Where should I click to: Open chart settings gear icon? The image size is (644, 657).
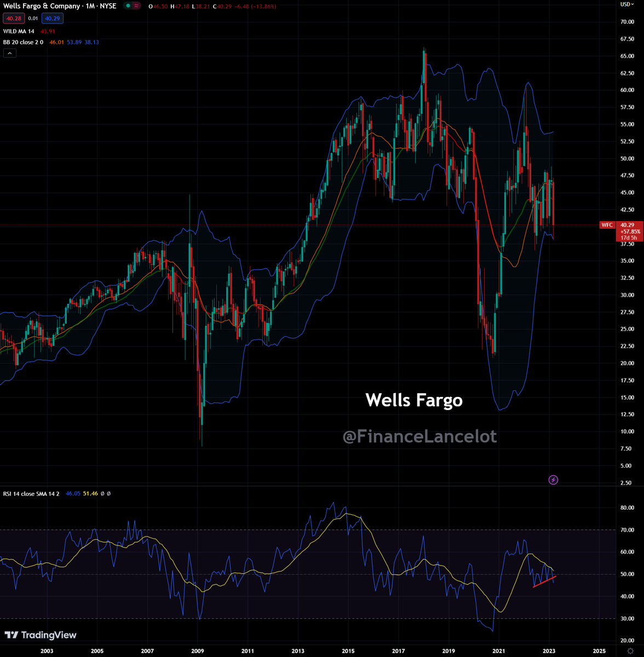[x=630, y=651]
